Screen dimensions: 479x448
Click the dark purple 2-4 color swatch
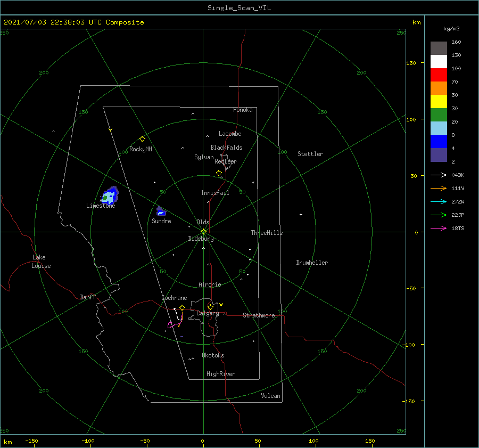click(439, 155)
